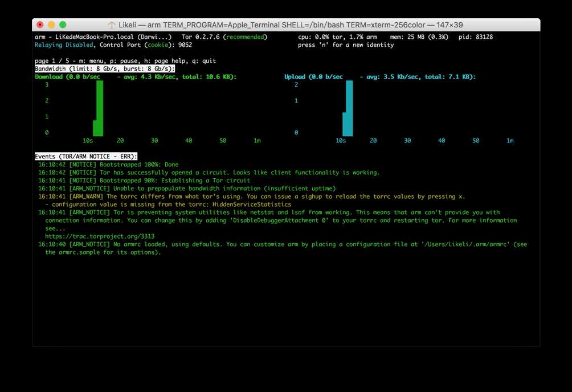Click the cyan upload bandwidth bar
572x392 pixels.
click(348, 108)
